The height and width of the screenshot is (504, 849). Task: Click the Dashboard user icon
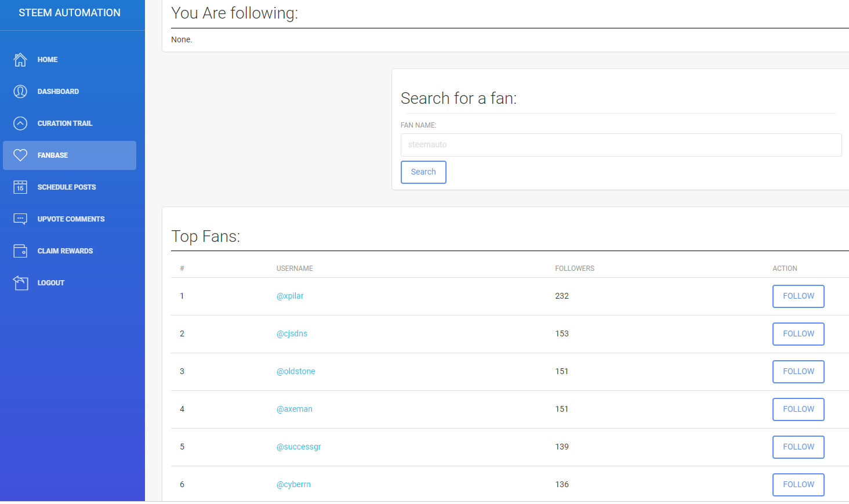(20, 92)
